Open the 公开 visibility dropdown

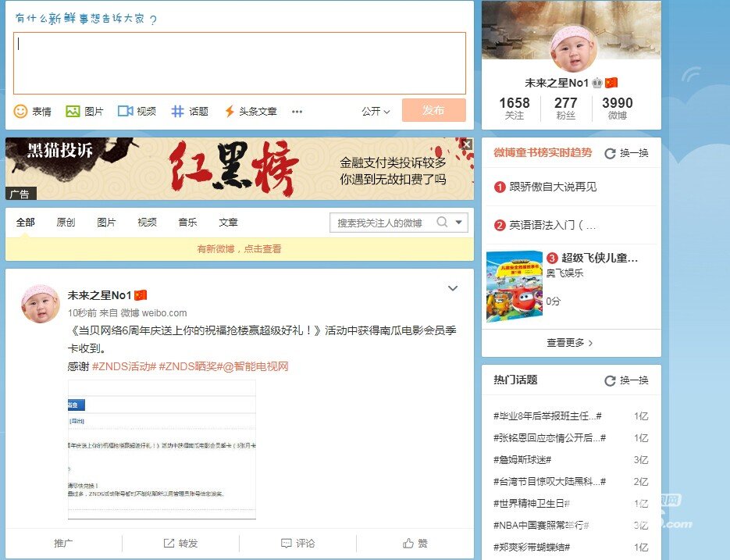click(x=376, y=112)
